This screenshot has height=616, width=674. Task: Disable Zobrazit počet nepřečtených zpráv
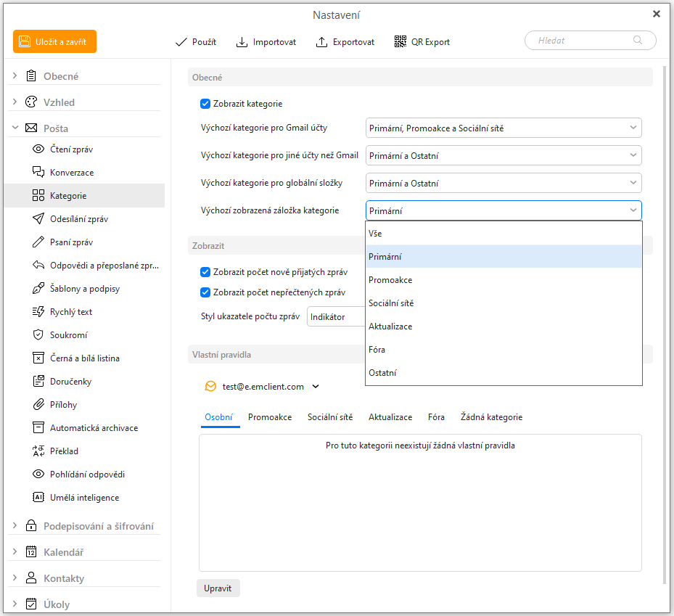coord(205,292)
